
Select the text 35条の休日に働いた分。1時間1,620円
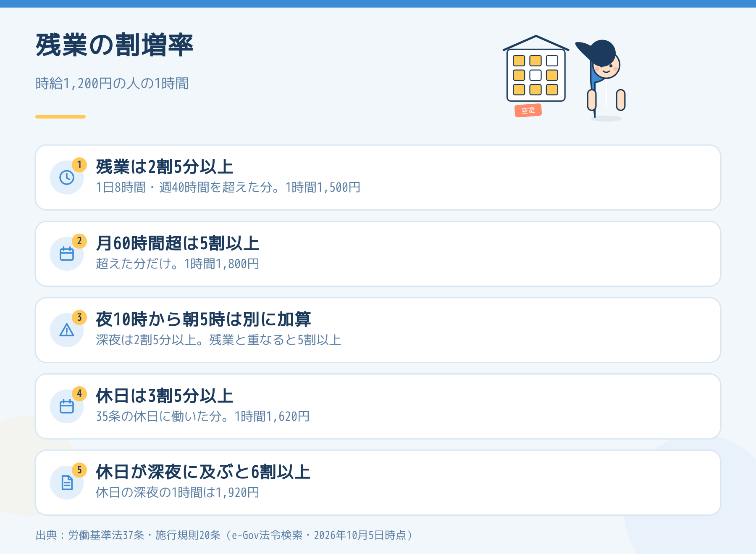pos(203,417)
